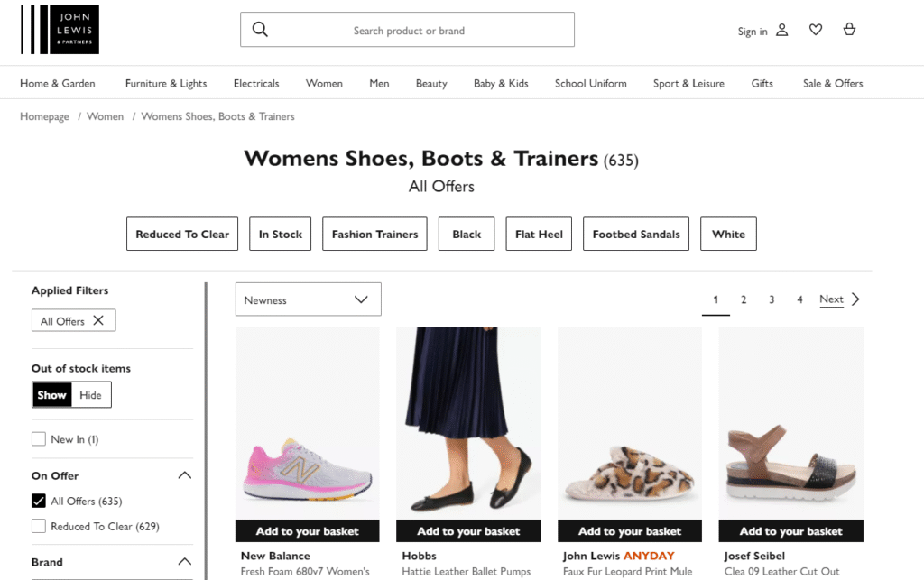Open the New Balance trainer product image
The width and height of the screenshot is (924, 580).
[x=308, y=423]
